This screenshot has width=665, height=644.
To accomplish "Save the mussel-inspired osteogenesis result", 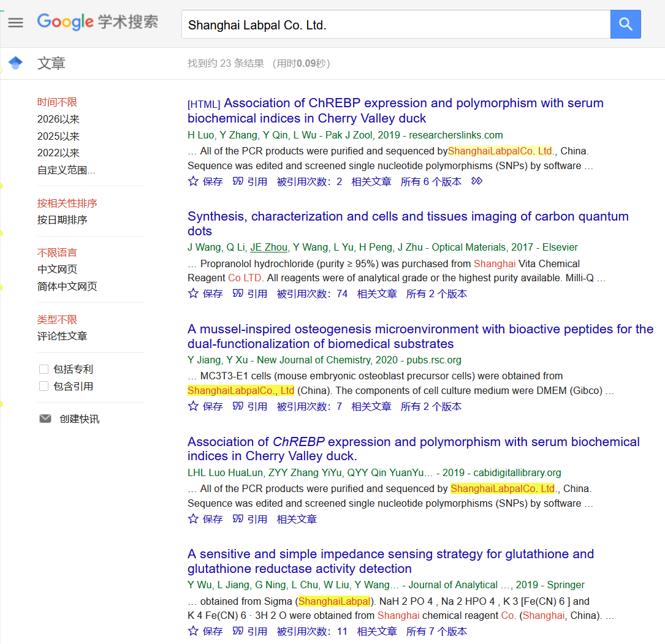I will point(205,406).
